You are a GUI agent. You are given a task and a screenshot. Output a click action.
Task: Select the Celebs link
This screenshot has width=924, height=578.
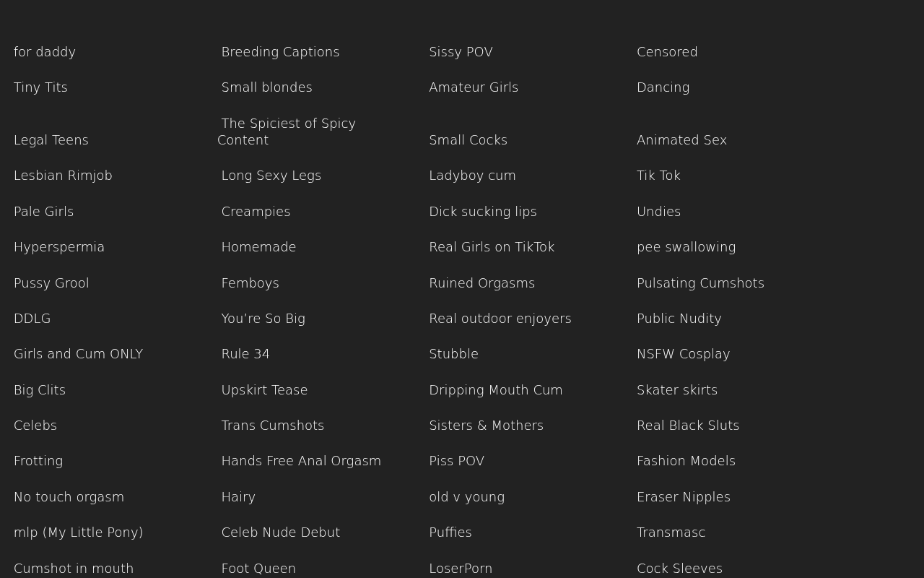(35, 426)
